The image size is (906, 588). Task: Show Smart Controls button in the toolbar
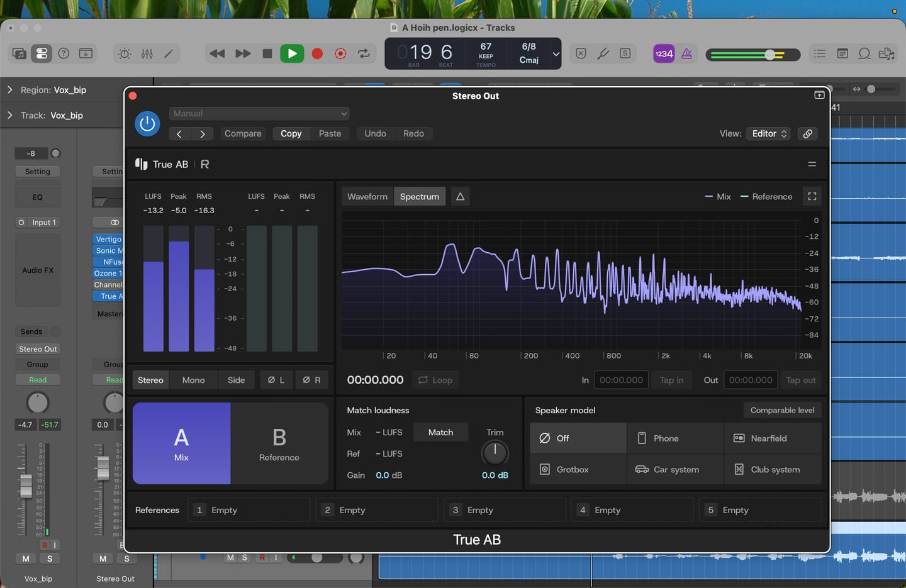pos(125,53)
